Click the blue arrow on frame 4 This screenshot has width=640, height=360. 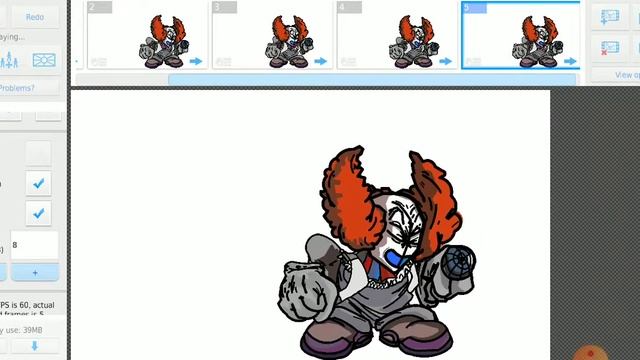click(x=446, y=61)
